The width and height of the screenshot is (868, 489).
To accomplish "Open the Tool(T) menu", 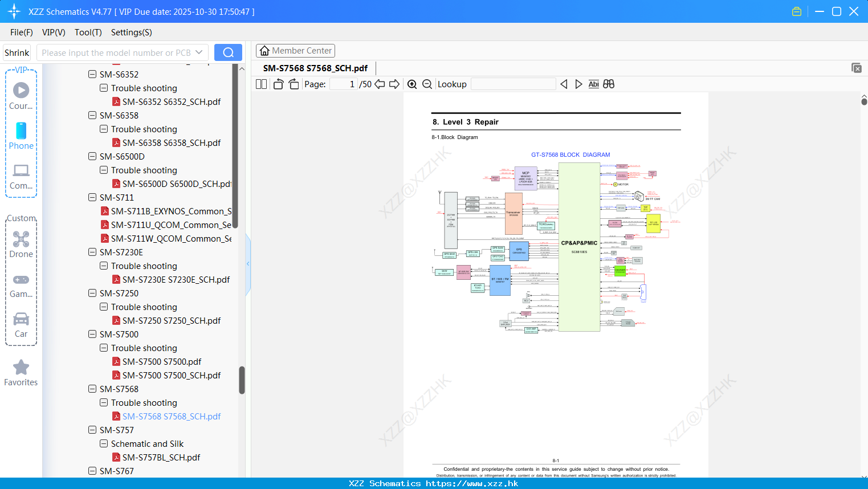I will pos(88,32).
